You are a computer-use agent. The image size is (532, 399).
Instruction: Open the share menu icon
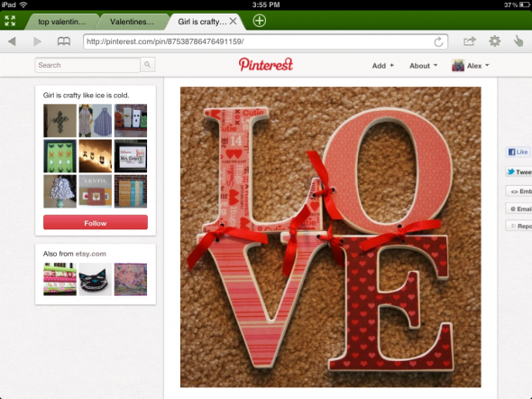(470, 42)
